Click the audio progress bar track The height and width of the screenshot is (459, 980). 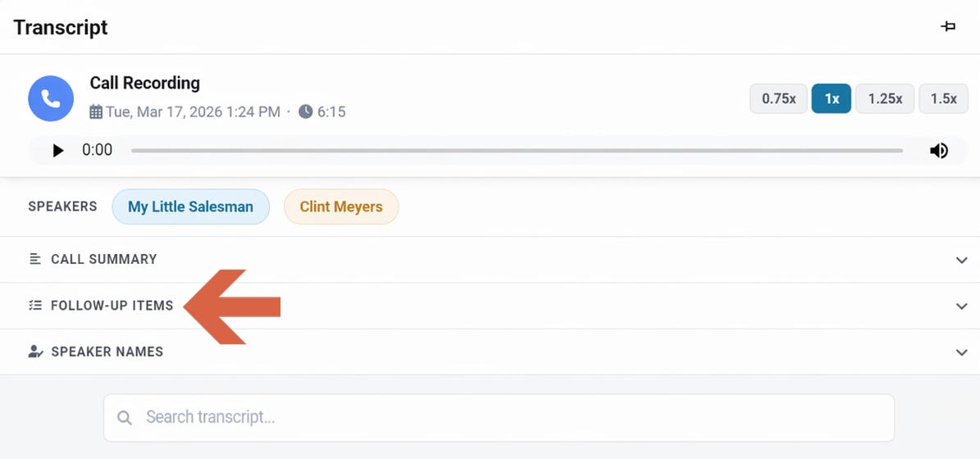pyautogui.click(x=517, y=151)
